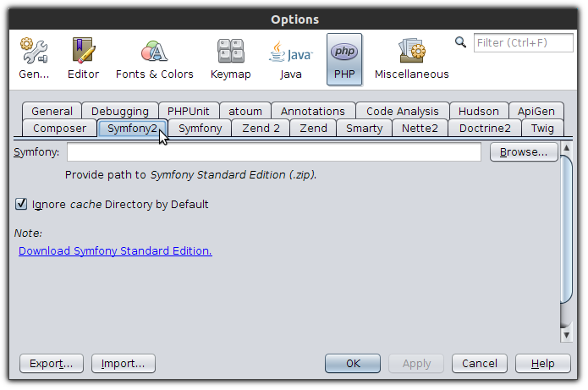Click the filter magnifying glass icon

click(460, 42)
